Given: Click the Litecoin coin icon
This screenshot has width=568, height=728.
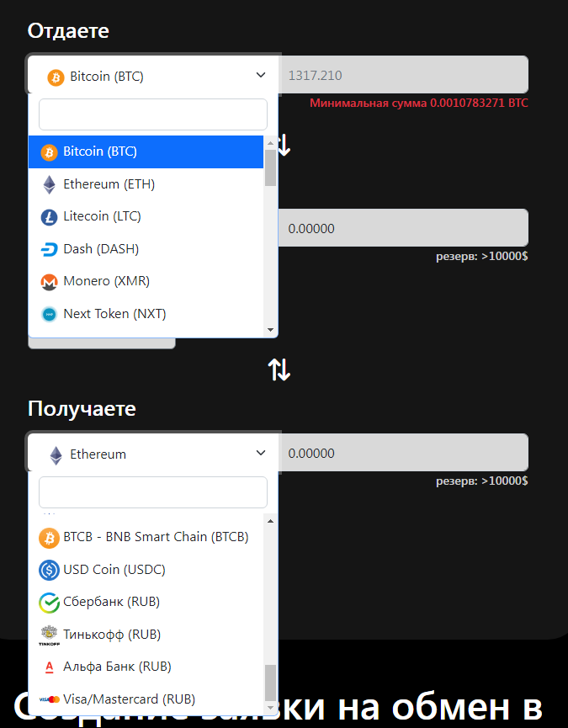Looking at the screenshot, I should tap(49, 217).
